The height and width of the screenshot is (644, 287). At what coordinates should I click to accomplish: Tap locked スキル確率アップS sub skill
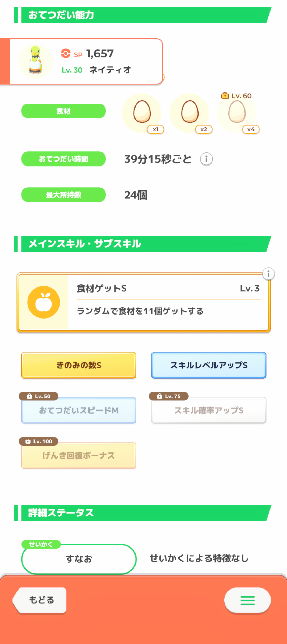(209, 410)
